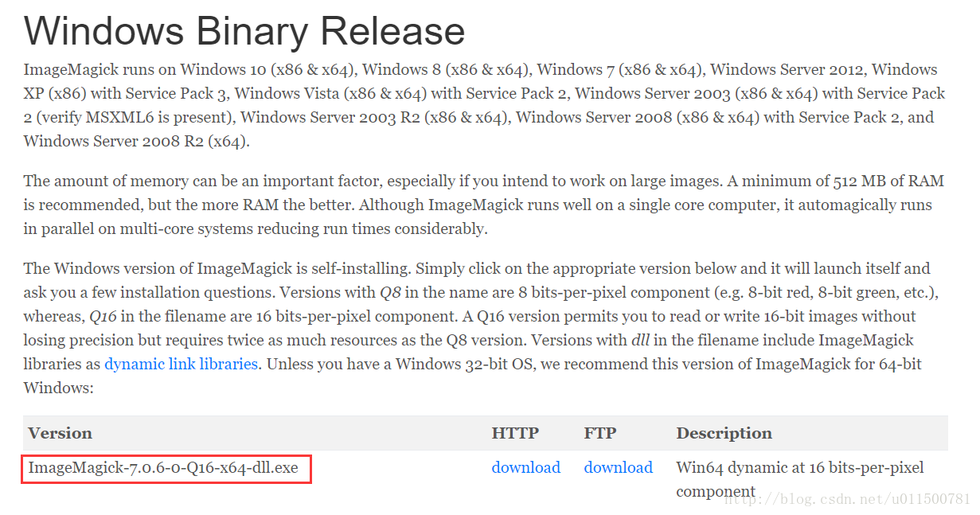Click the FTP download link
This screenshot has width=980, height=515.
click(x=618, y=467)
